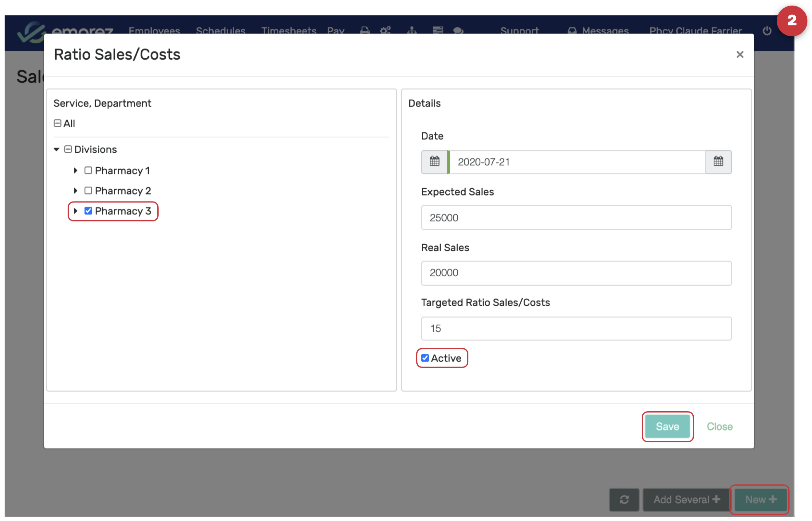Click the Expected Sales input field
Screen dimensions: 812x521
pos(576,217)
